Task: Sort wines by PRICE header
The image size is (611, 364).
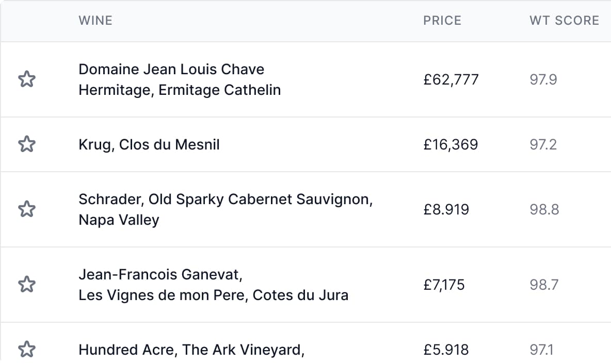Action: [x=442, y=21]
